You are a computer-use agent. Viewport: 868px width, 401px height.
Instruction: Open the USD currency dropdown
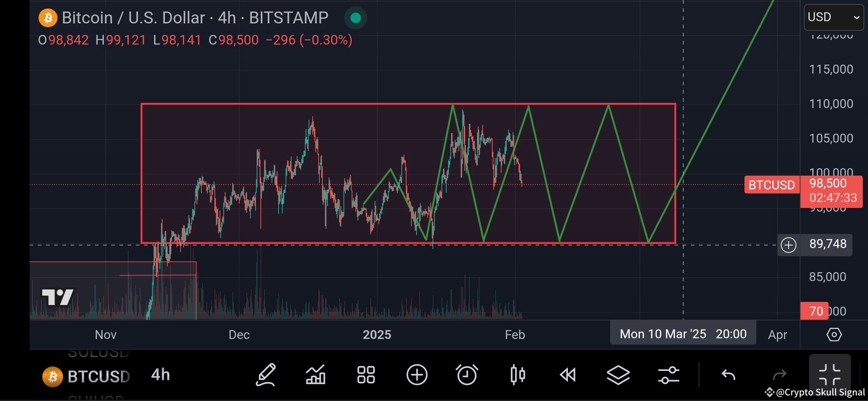pyautogui.click(x=833, y=17)
